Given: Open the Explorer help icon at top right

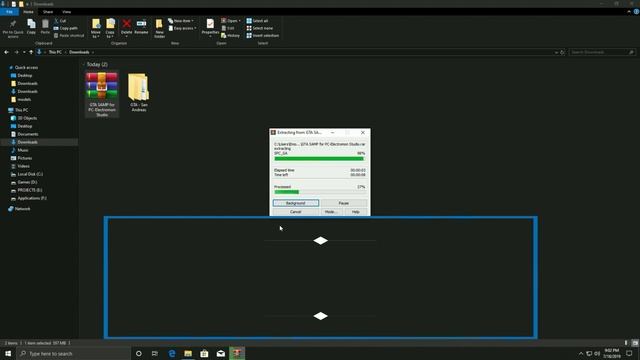Looking at the screenshot, I should click(636, 12).
